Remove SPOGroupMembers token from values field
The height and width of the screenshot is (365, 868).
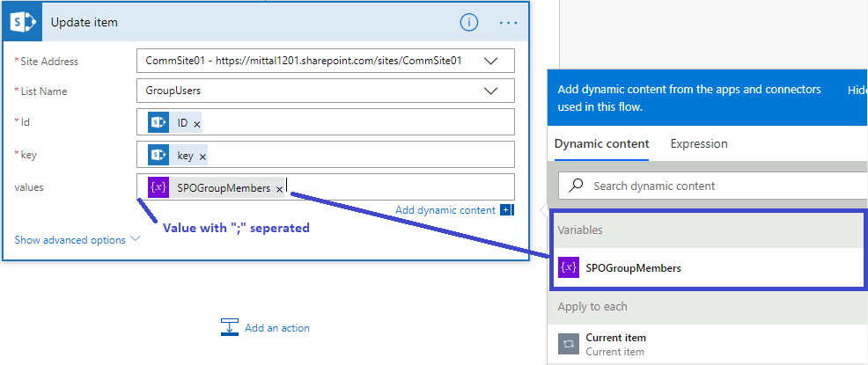tap(279, 189)
